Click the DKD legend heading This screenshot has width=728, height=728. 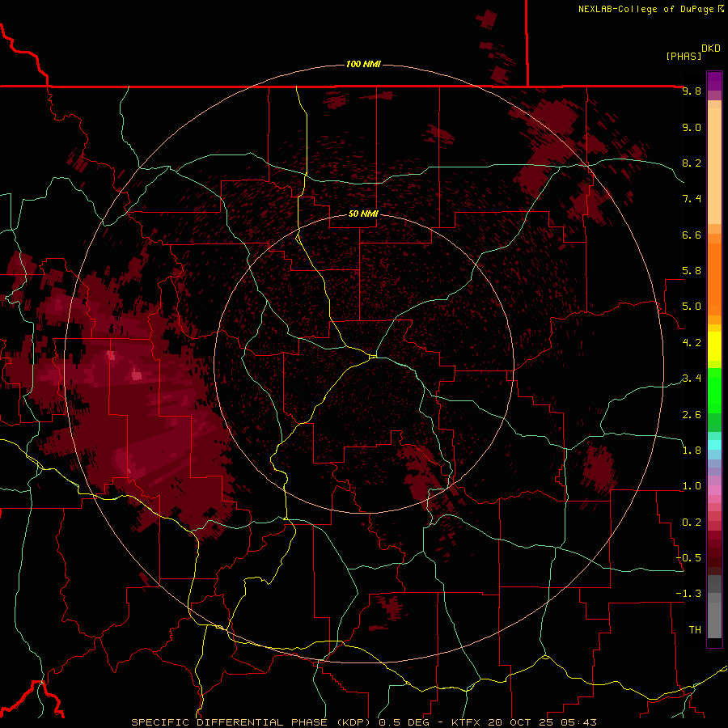[x=711, y=49]
